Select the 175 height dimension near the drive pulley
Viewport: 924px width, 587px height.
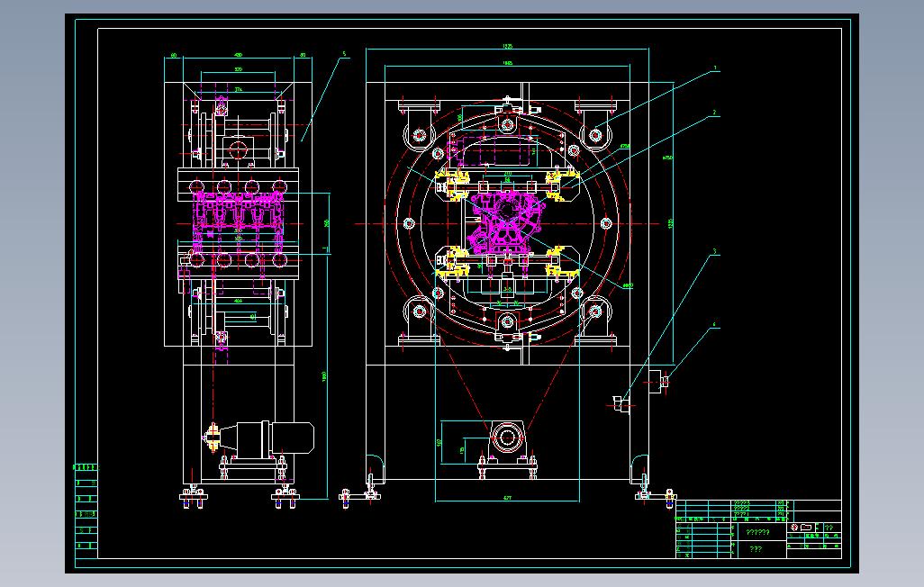pos(462,450)
